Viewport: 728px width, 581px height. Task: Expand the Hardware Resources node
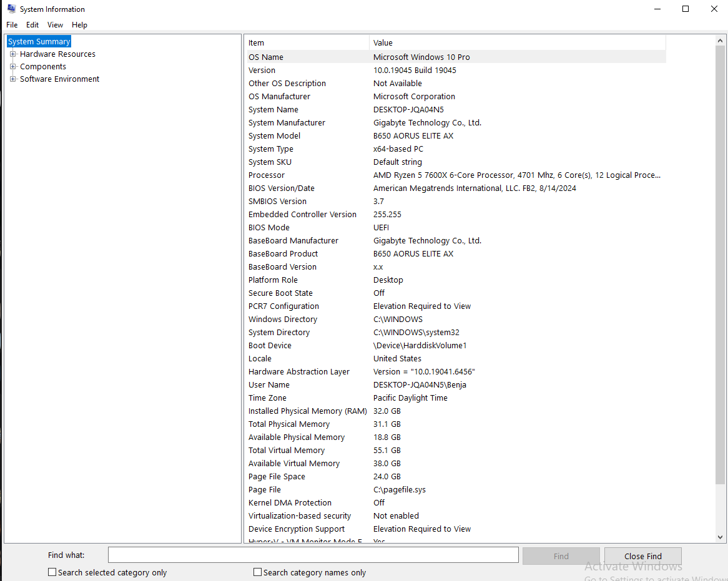[13, 54]
